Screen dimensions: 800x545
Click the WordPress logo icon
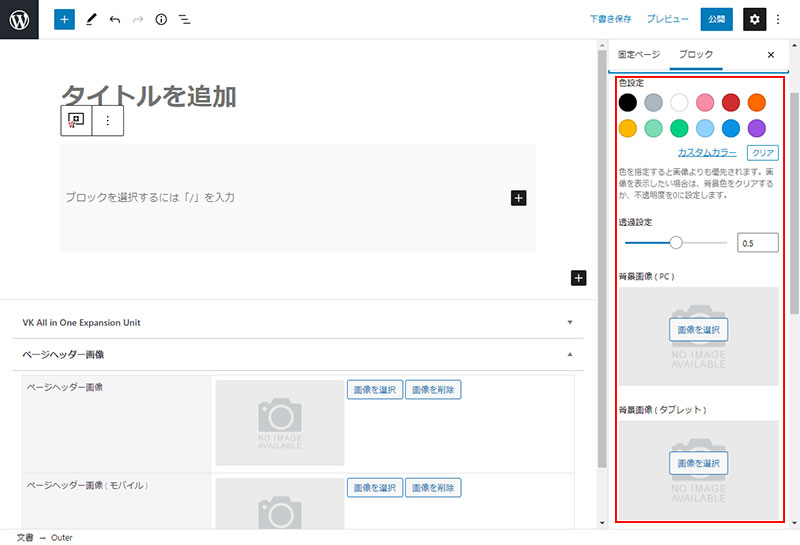pos(19,19)
